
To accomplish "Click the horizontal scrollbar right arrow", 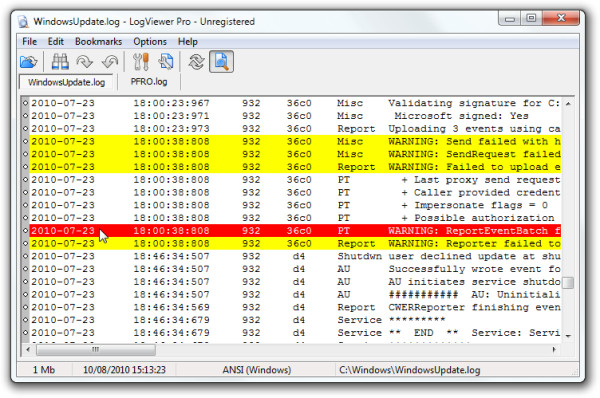I will pyautogui.click(x=554, y=349).
